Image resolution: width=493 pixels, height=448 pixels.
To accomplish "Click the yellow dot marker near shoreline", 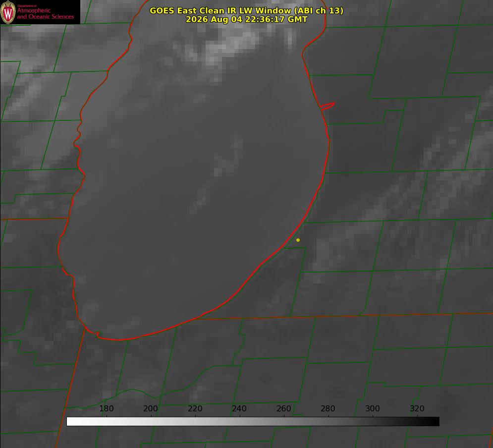I will tap(298, 240).
